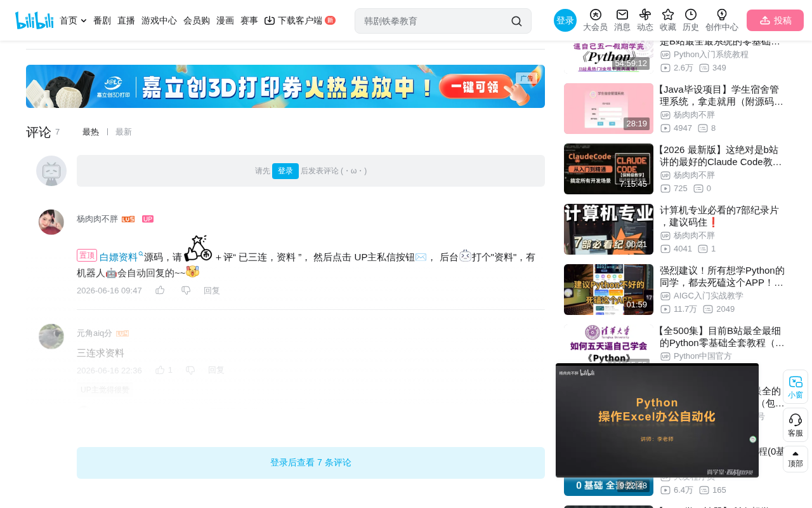Dislike the pinned 杨肉肉不胖 comment
Screen dimensions: 812x508
click(186, 290)
